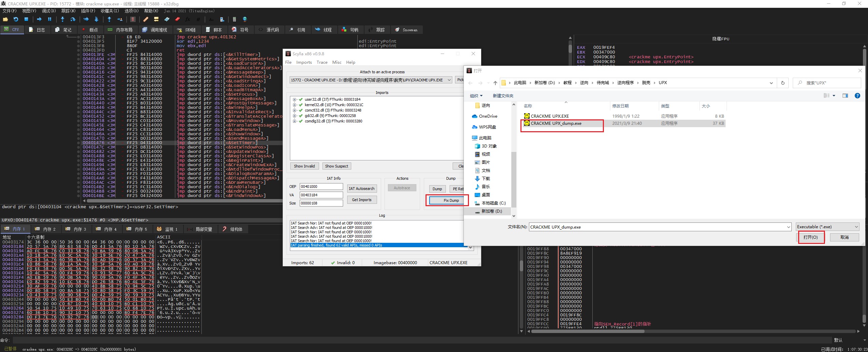This screenshot has width=868, height=352.
Task: Click the IAT Autosearch button
Action: click(x=361, y=189)
